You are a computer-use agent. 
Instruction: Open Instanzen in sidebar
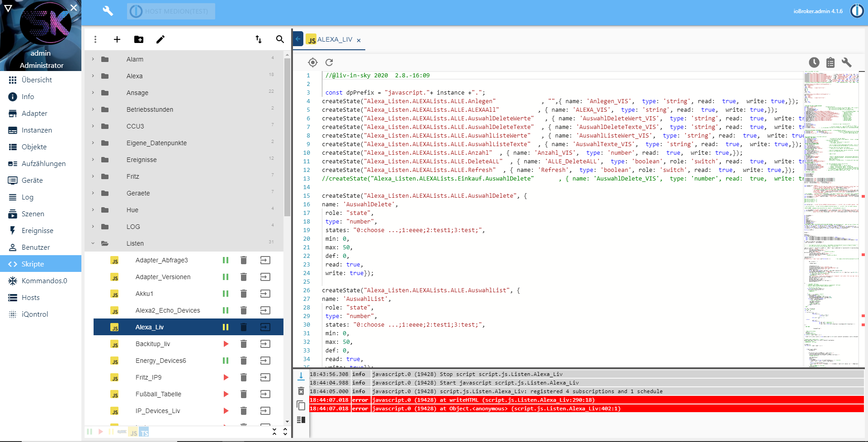click(x=41, y=130)
